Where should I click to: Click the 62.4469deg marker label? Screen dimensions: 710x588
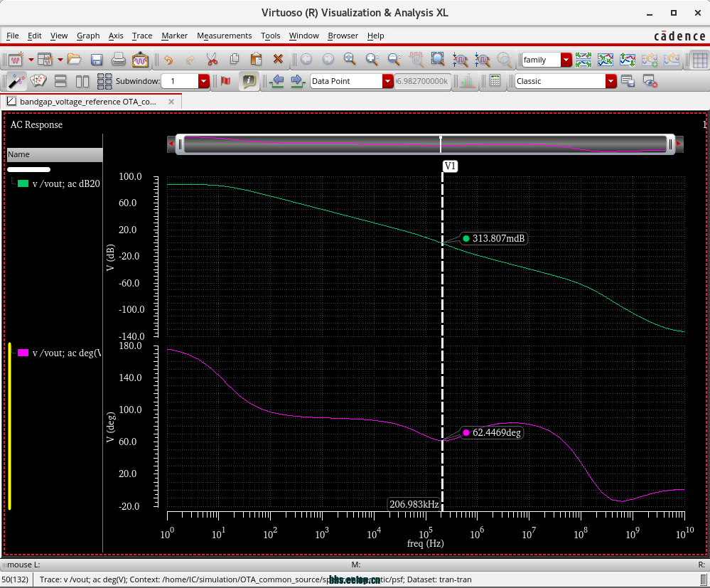[x=492, y=432]
